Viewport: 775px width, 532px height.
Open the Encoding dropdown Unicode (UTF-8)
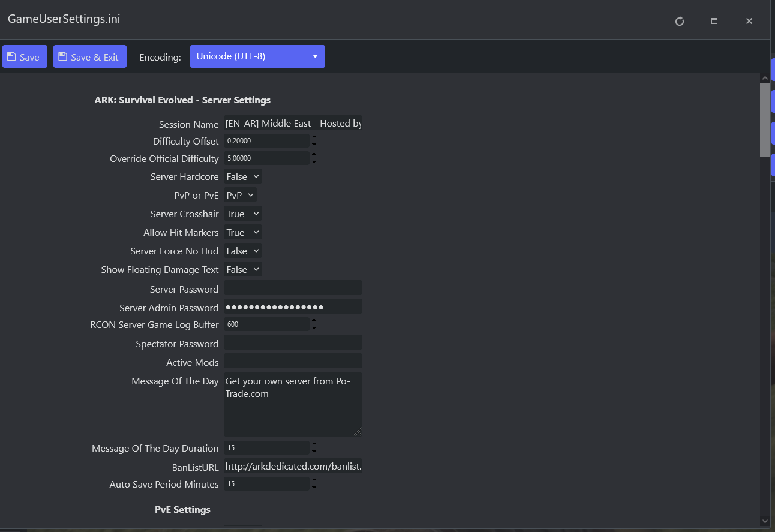pos(257,56)
